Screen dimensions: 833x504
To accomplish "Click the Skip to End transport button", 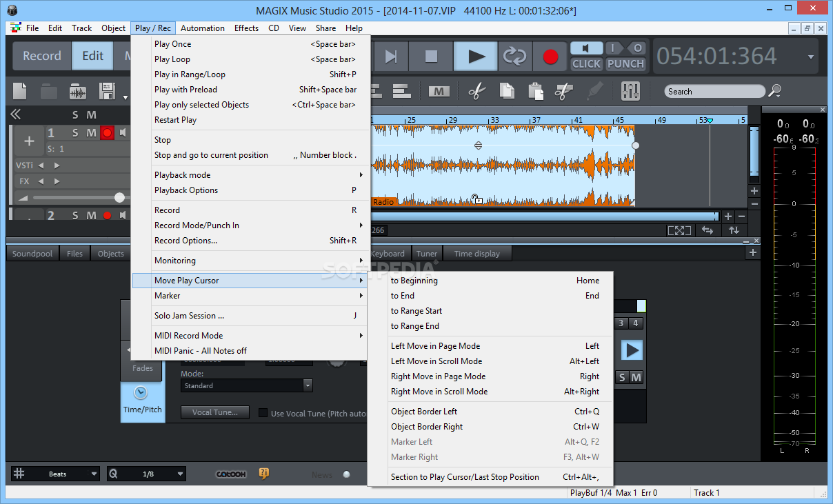I will [391, 56].
